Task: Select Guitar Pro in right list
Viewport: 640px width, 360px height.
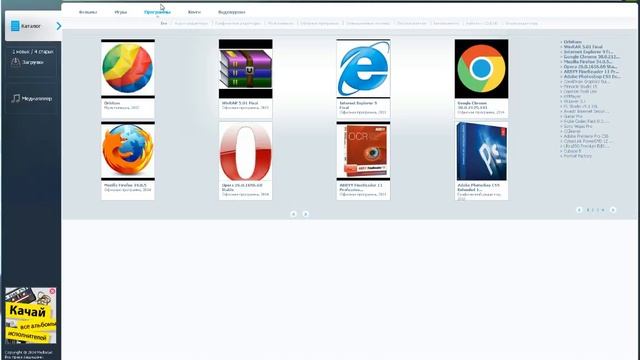Action: tap(572, 116)
